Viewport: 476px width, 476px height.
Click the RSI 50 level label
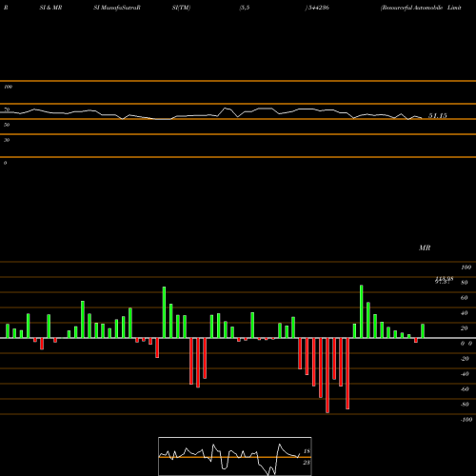[7, 125]
